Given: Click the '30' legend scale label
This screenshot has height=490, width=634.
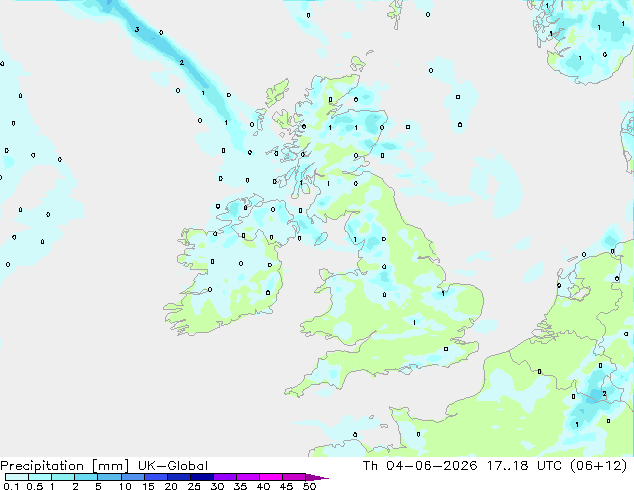Looking at the screenshot, I should [x=217, y=486].
